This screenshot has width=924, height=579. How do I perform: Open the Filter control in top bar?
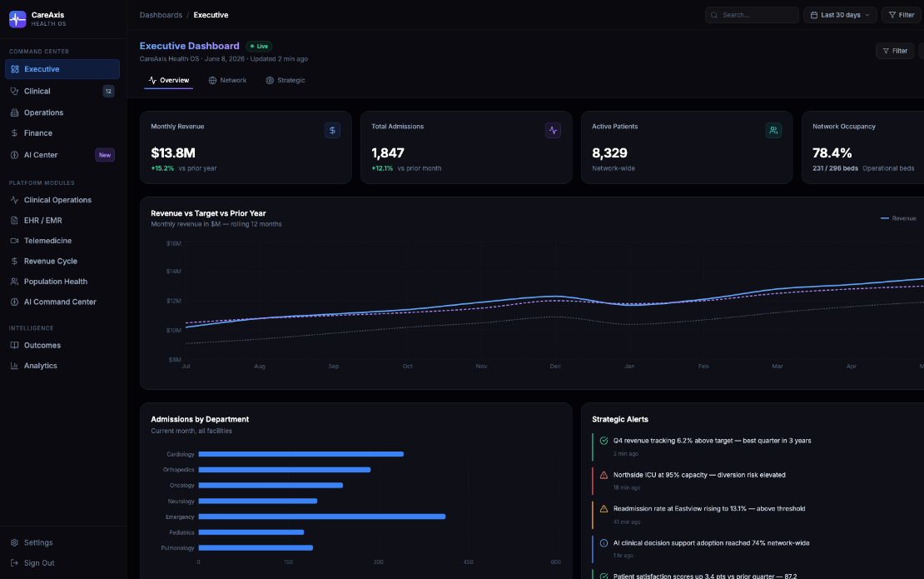click(902, 15)
